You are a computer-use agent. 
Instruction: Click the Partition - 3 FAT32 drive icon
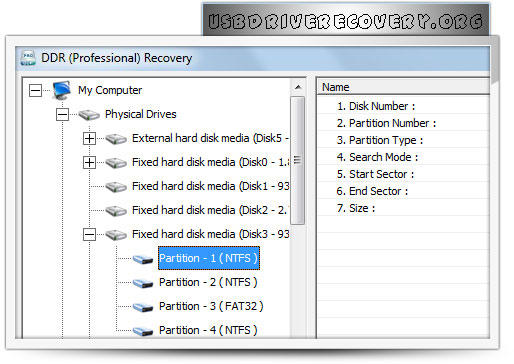click(143, 307)
